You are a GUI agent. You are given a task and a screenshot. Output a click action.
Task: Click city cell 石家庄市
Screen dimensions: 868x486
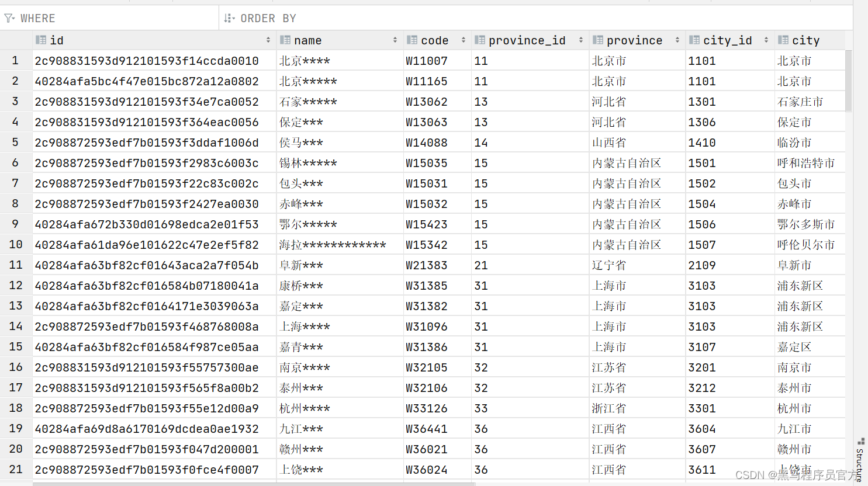pyautogui.click(x=810, y=102)
